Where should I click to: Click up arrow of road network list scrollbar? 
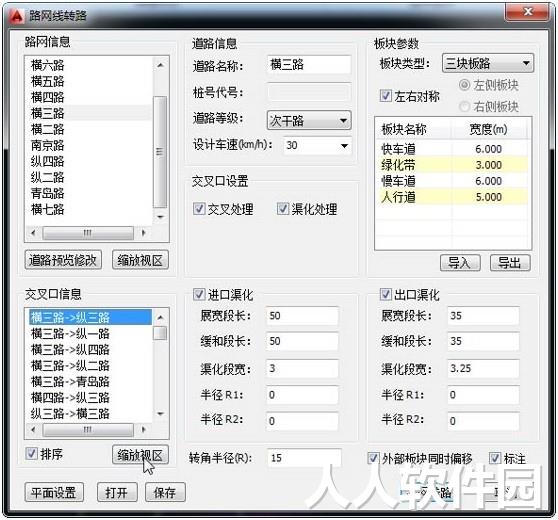pos(160,65)
